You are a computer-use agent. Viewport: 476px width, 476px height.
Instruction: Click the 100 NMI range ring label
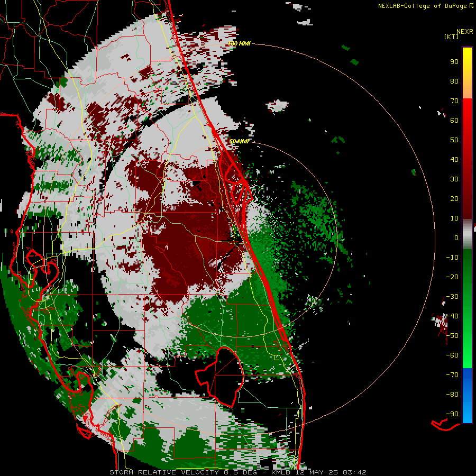coord(239,44)
